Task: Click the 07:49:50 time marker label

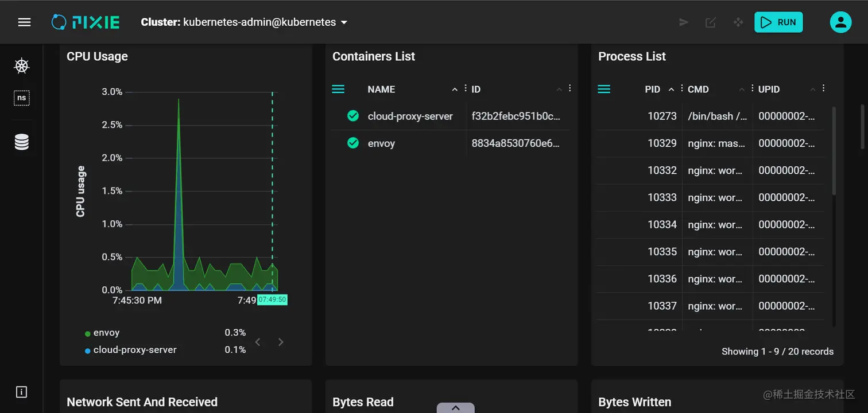Action: click(272, 300)
